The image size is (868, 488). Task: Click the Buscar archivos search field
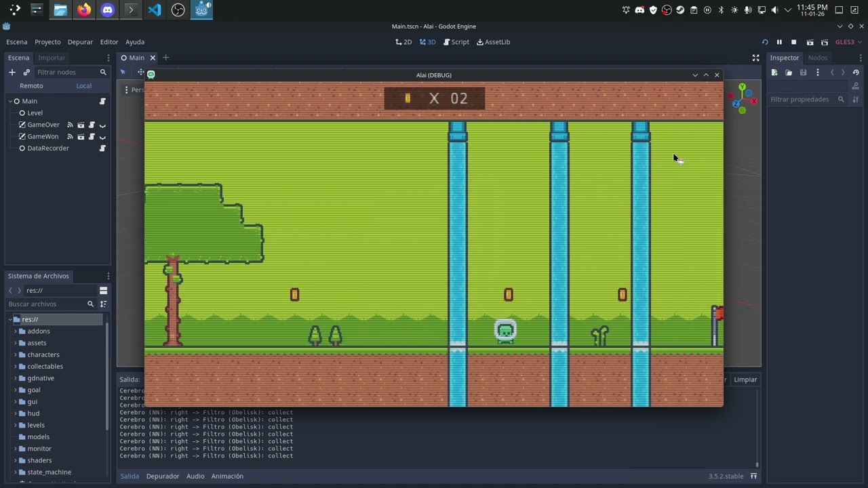coord(51,304)
